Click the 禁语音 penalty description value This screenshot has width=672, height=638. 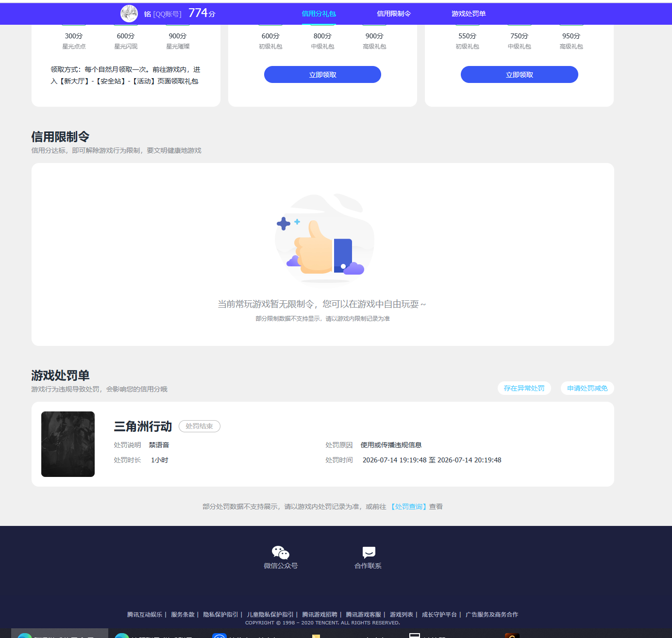point(159,445)
